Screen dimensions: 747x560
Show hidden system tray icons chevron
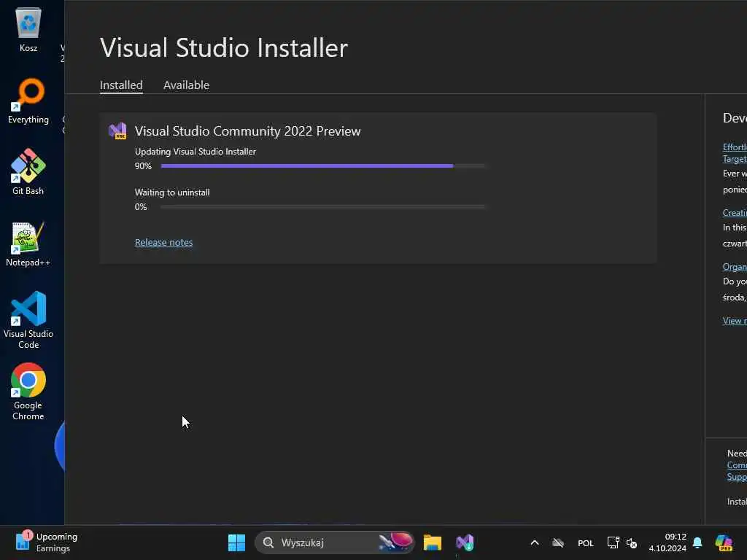pos(535,542)
